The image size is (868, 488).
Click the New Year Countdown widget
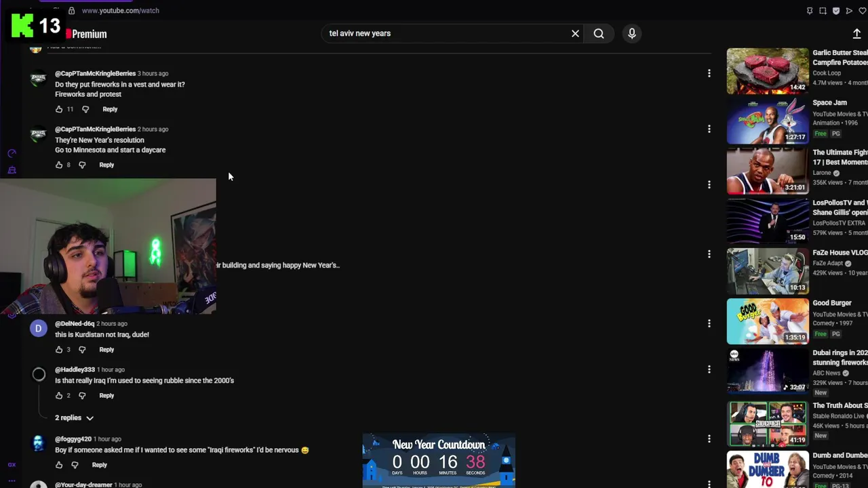[x=439, y=460]
